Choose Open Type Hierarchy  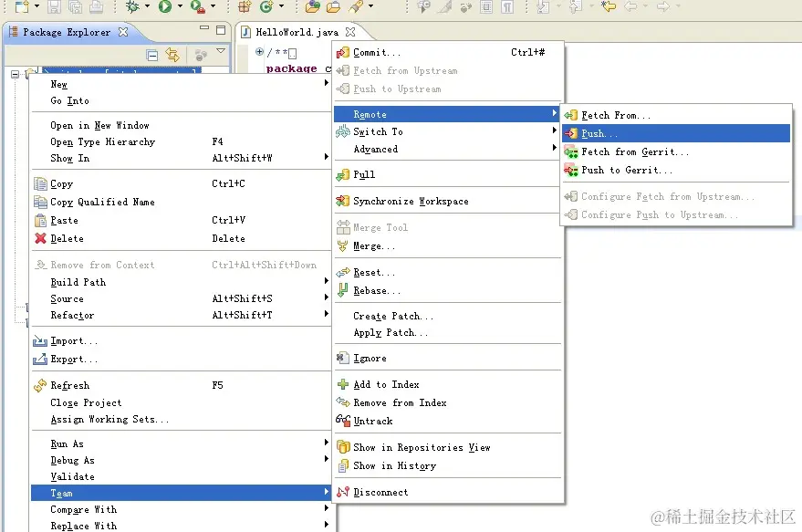pyautogui.click(x=181, y=141)
